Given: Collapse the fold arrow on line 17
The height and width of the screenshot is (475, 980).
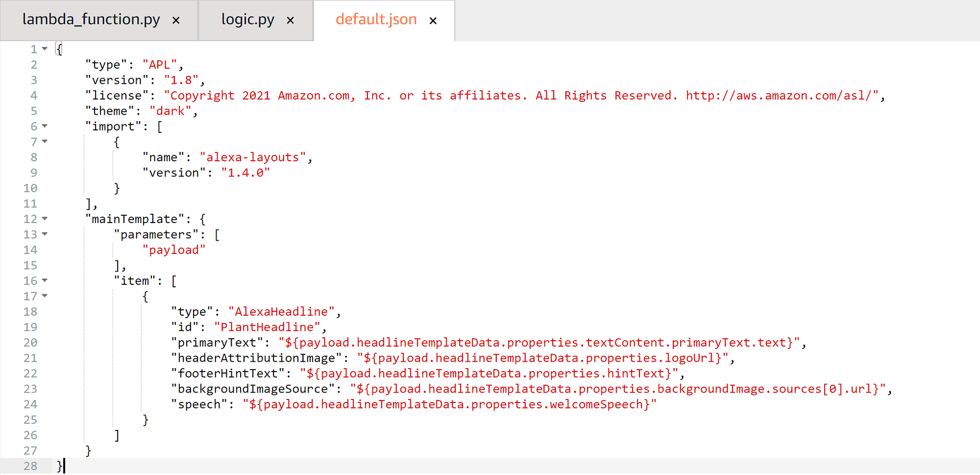Looking at the screenshot, I should [x=45, y=296].
